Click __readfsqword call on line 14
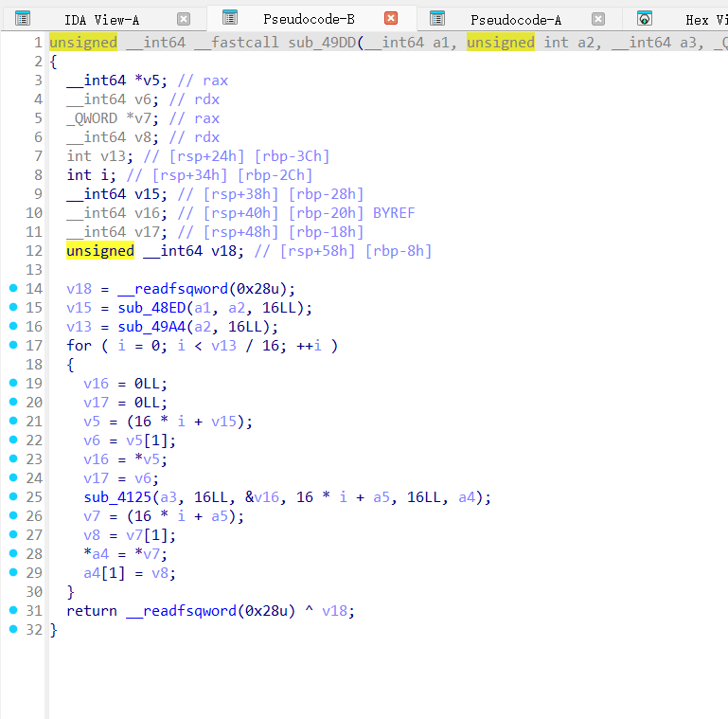 coord(172,289)
